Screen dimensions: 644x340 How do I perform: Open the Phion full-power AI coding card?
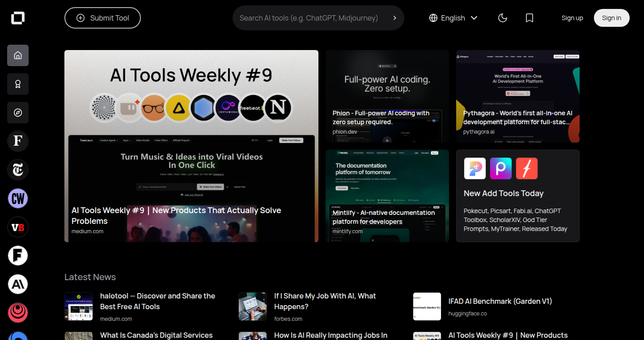387,96
